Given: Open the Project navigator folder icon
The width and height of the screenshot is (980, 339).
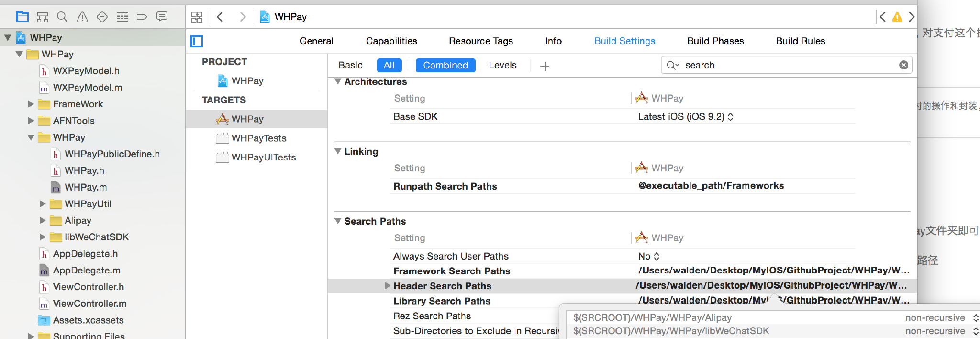Looking at the screenshot, I should tap(22, 17).
